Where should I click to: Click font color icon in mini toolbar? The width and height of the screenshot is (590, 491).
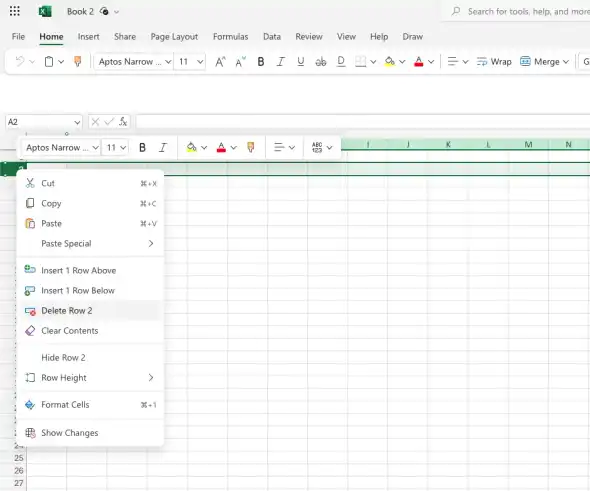[221, 147]
